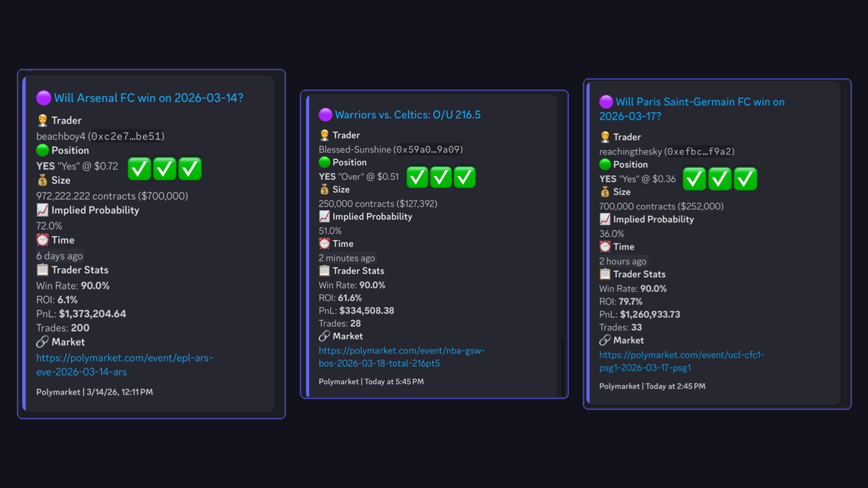Click the money bag Size icon in the Arsenal card
The image size is (868, 488).
pyautogui.click(x=42, y=180)
